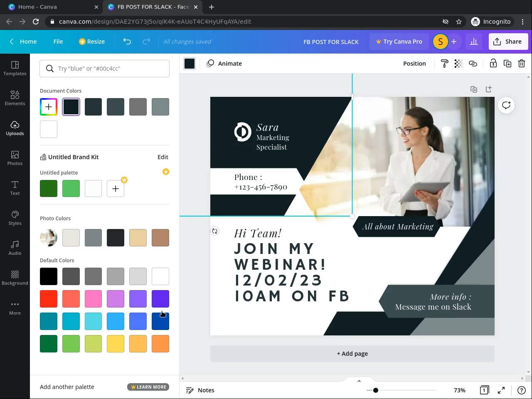Add a color to the Untitled palette

pos(116,189)
